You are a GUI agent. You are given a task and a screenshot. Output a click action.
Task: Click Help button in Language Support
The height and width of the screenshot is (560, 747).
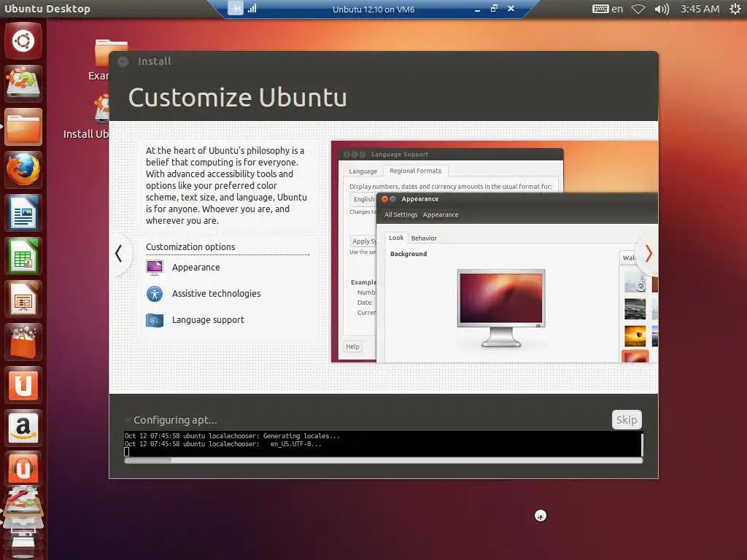pyautogui.click(x=352, y=346)
